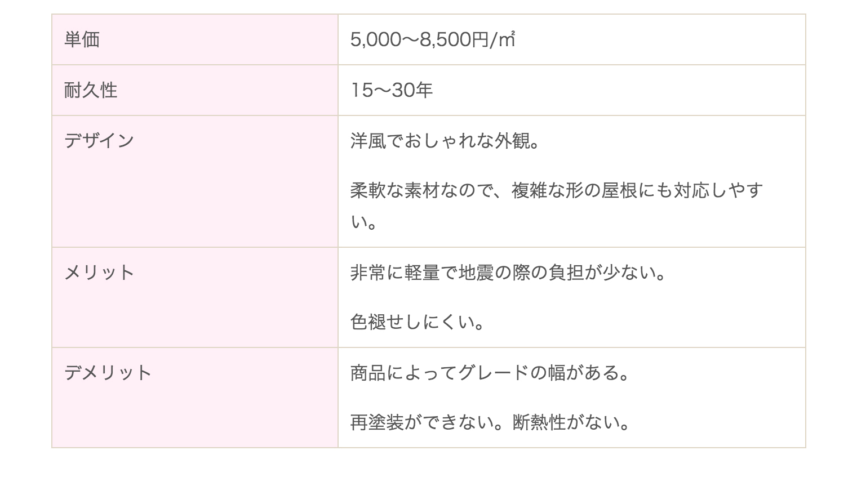Click the durability value 15〜30年
The image size is (857, 504).
[x=392, y=90]
